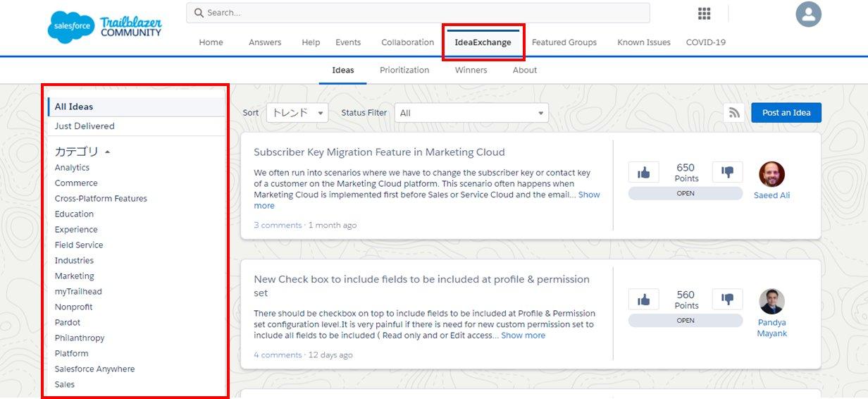Select the IdeaExchange tab
This screenshot has width=868, height=399.
pyautogui.click(x=483, y=42)
